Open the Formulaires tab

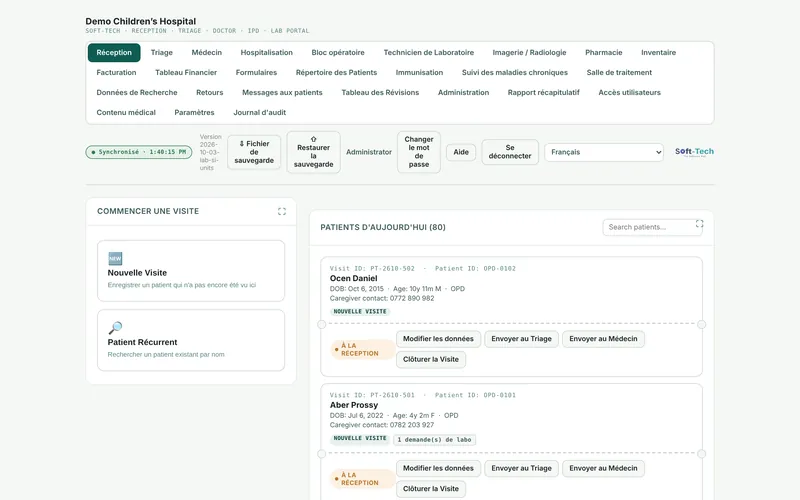256,72
